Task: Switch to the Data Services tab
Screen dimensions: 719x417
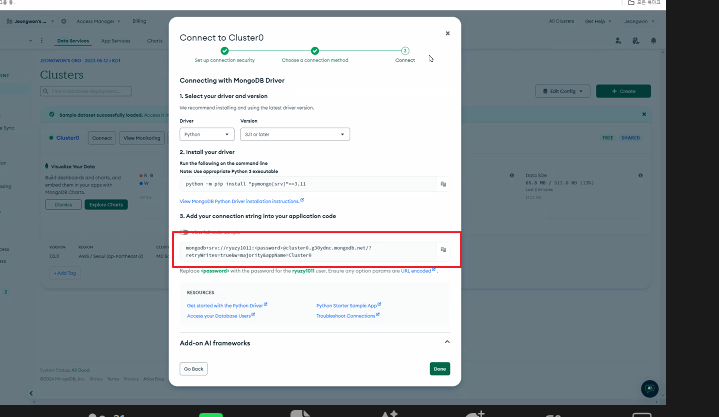Action: tap(73, 41)
